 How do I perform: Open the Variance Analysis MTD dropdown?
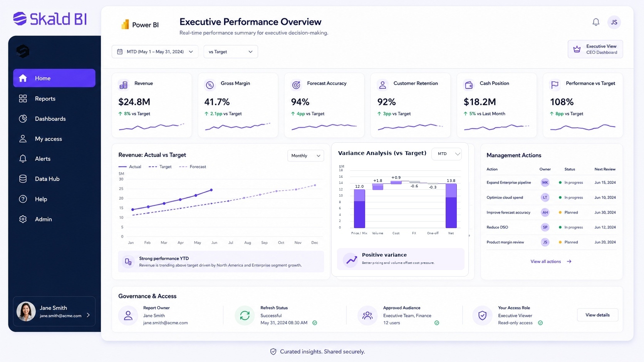tap(447, 154)
